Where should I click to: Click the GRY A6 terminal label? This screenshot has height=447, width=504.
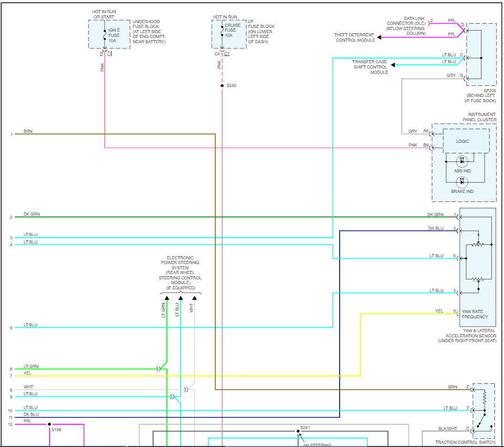click(x=418, y=131)
